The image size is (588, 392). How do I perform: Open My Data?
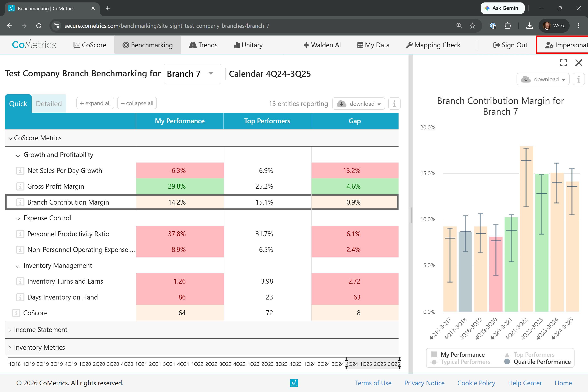coord(373,45)
